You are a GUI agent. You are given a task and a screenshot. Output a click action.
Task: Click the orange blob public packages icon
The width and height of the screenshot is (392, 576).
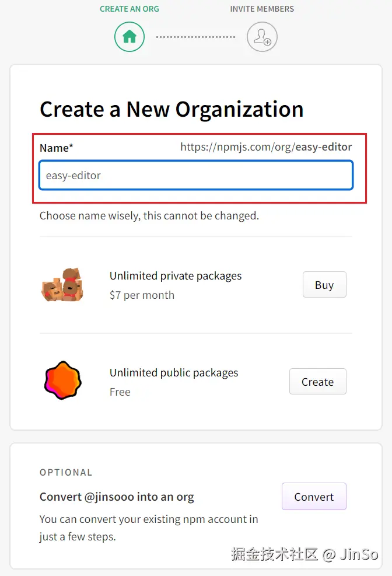point(62,380)
